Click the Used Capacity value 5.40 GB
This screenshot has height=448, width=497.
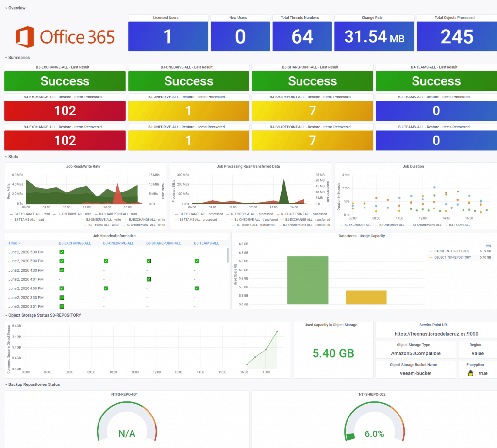point(333,353)
